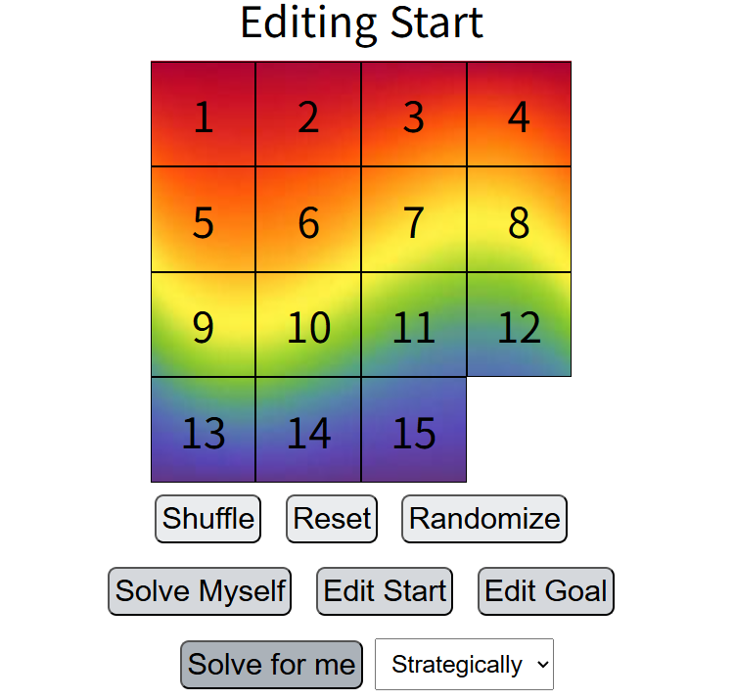Click the purple tile numbered 13

pos(204,431)
